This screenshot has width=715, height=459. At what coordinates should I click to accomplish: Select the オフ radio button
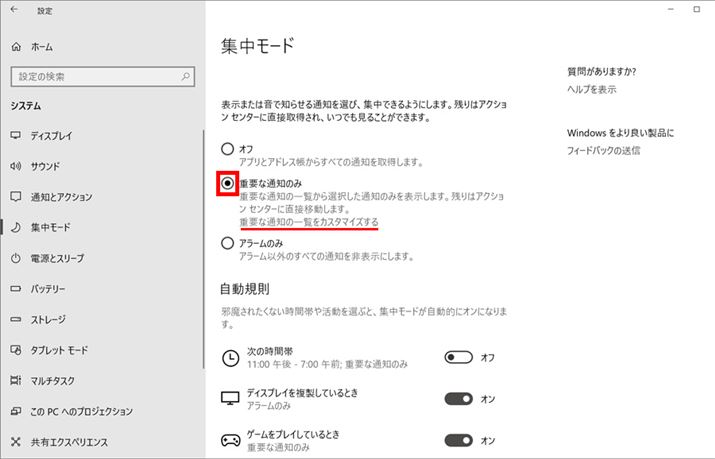pyautogui.click(x=227, y=149)
